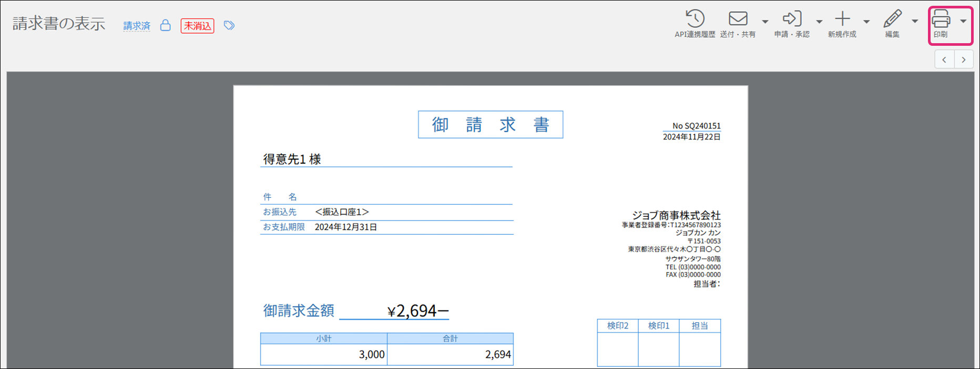Click the 請求済 status link
The image size is (980, 369).
pyautogui.click(x=137, y=26)
